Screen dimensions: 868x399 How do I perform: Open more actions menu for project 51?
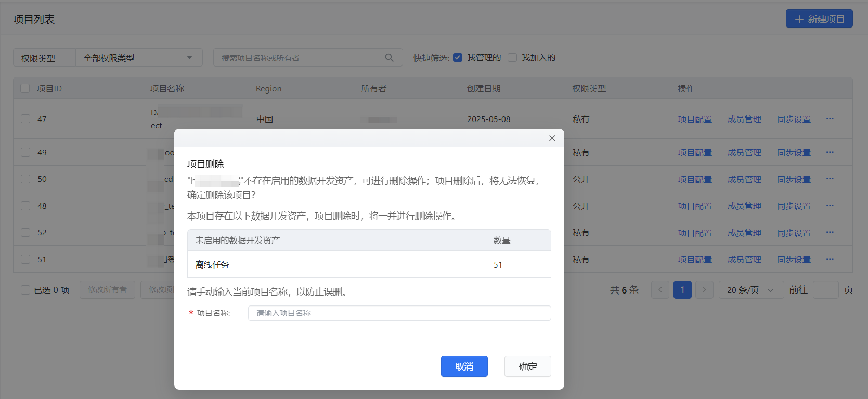[830, 259]
